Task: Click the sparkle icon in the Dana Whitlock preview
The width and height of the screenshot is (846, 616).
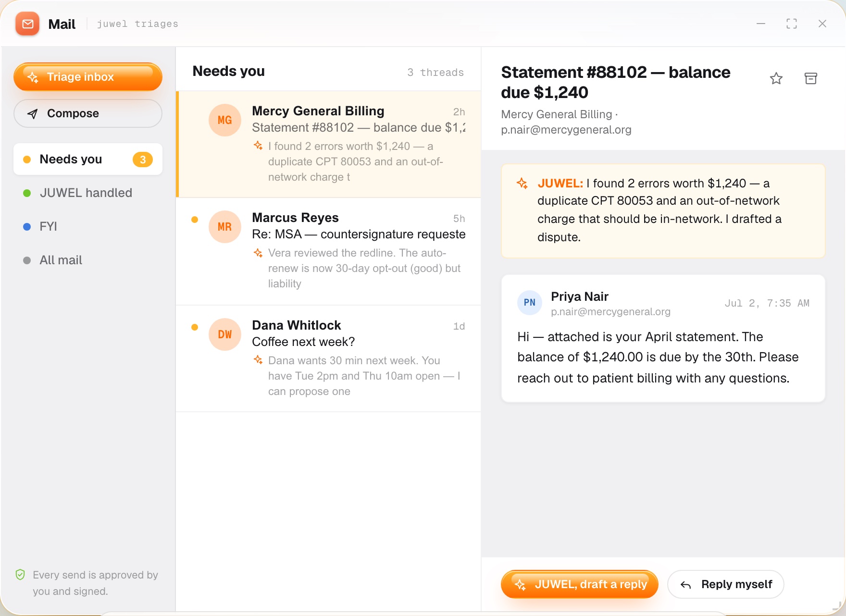Action: [x=258, y=360]
